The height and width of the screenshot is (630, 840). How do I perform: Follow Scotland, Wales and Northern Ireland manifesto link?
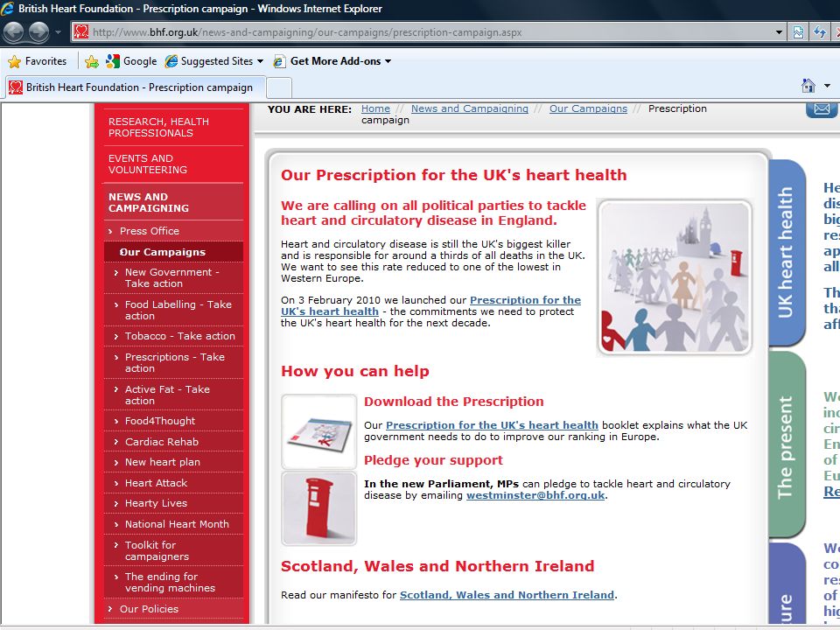(507, 595)
